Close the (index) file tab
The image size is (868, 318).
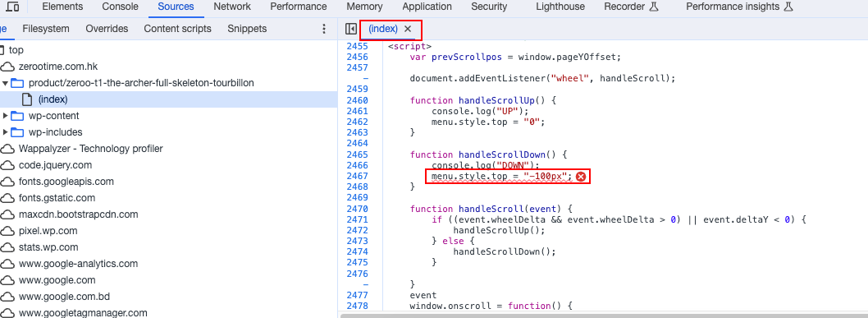point(408,29)
